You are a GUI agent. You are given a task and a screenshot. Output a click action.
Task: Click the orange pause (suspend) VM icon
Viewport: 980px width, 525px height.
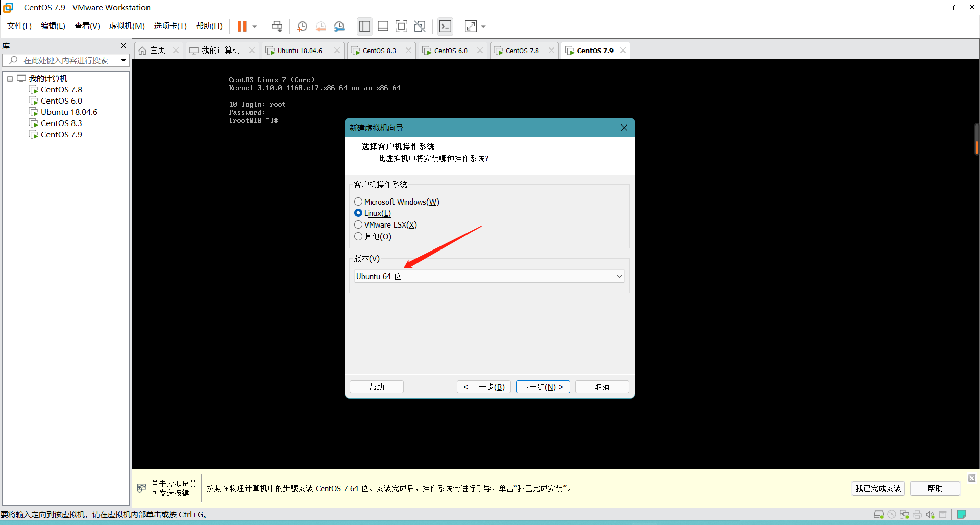pos(242,26)
